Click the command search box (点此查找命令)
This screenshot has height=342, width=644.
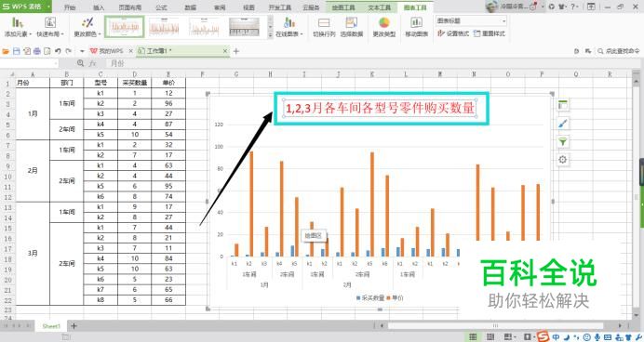(619, 51)
